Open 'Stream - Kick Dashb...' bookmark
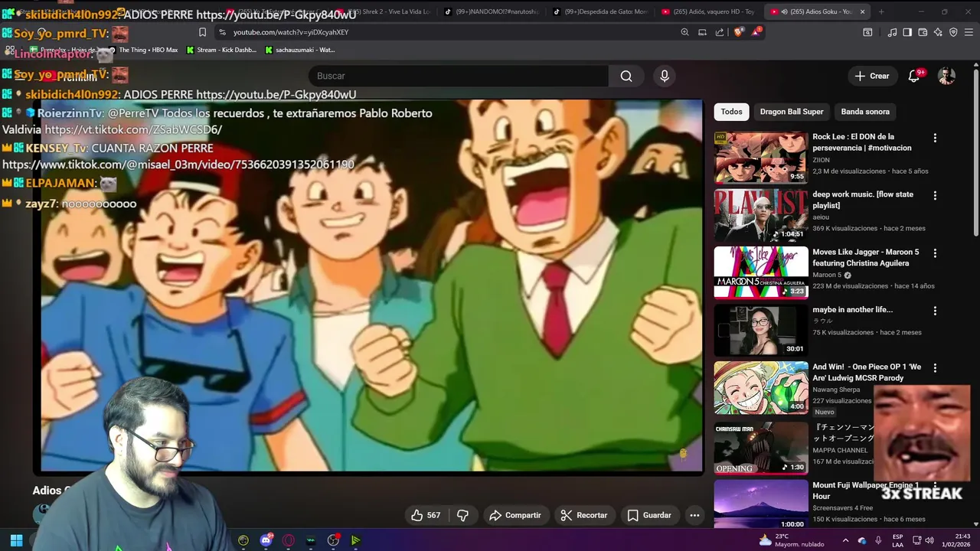 tap(222, 50)
